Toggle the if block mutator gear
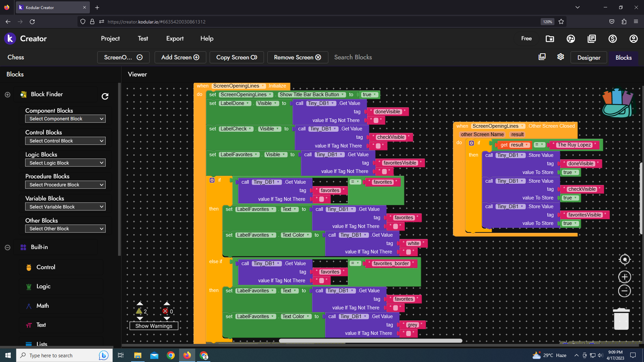The height and width of the screenshot is (362, 644). pyautogui.click(x=212, y=180)
